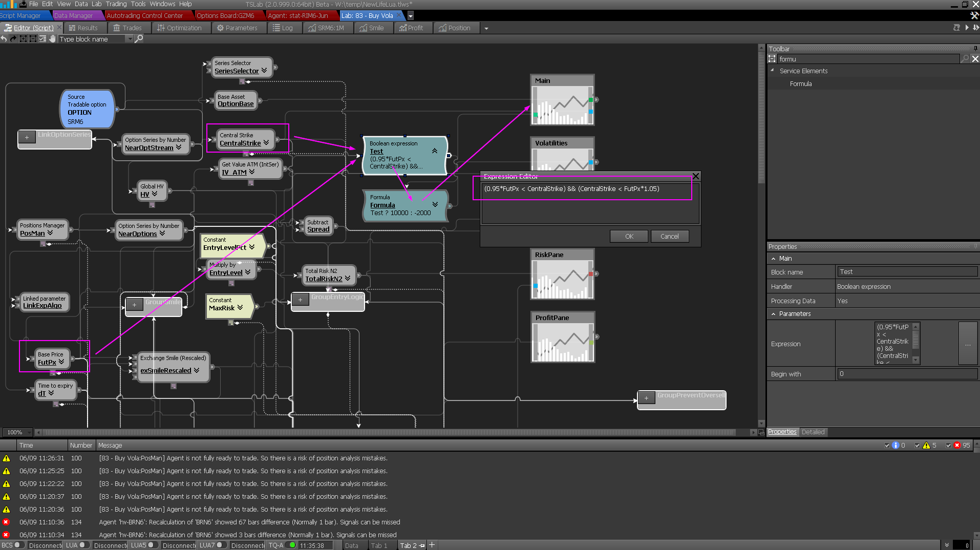
Task: Toggle the info messages checkbox
Action: [887, 446]
